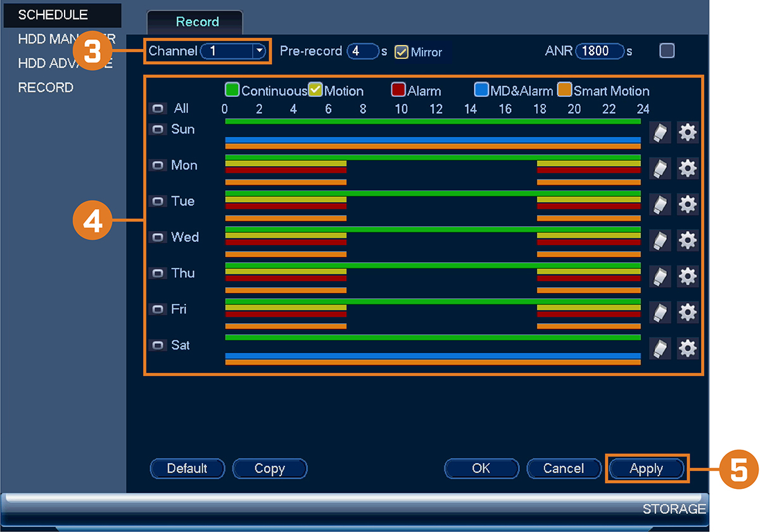Viewport: 760px width, 532px height.
Task: Open Mon schedule settings gear
Action: click(688, 168)
